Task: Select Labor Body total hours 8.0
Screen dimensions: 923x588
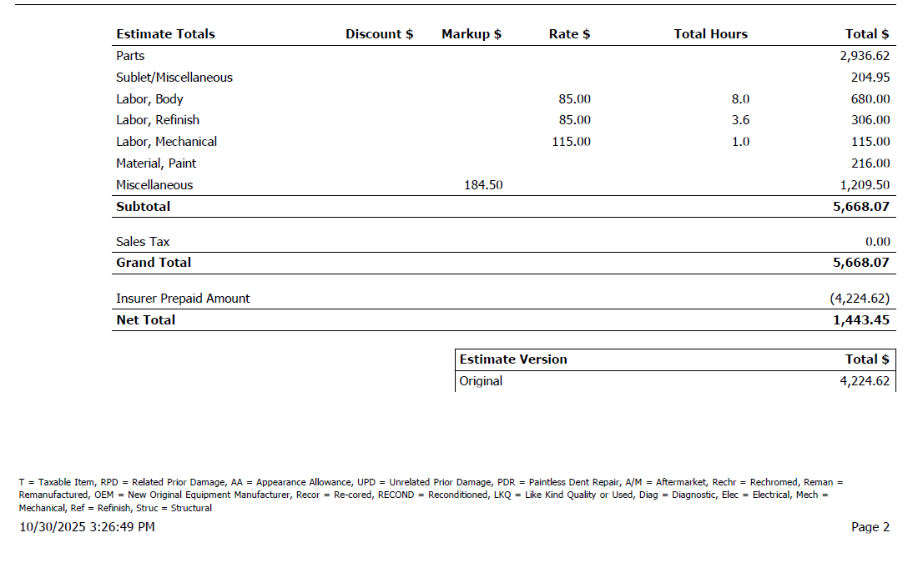Action: (x=740, y=99)
